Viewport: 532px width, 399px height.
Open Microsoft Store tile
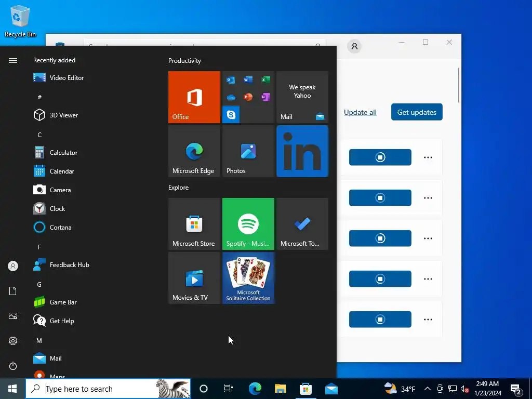point(194,224)
